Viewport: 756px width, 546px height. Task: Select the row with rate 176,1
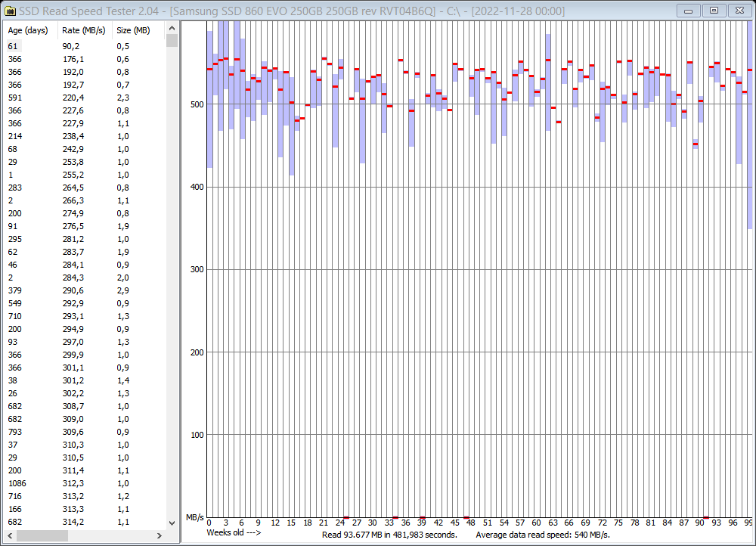(x=85, y=59)
